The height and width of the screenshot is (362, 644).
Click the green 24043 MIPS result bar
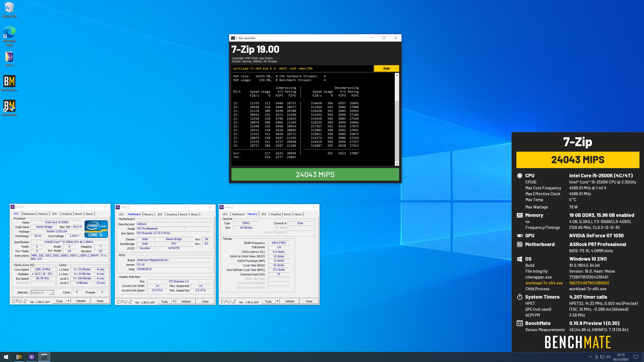pos(315,174)
